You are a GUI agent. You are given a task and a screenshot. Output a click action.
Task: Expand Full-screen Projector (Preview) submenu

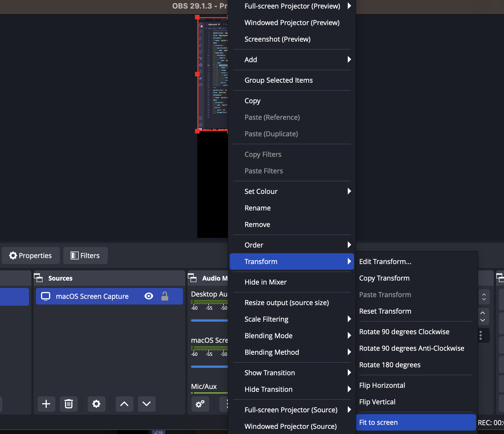click(292, 6)
